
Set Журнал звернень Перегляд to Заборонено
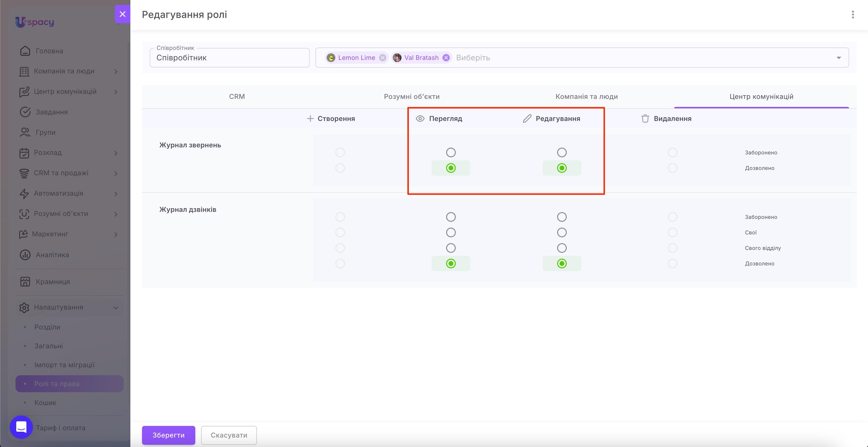pyautogui.click(x=451, y=152)
